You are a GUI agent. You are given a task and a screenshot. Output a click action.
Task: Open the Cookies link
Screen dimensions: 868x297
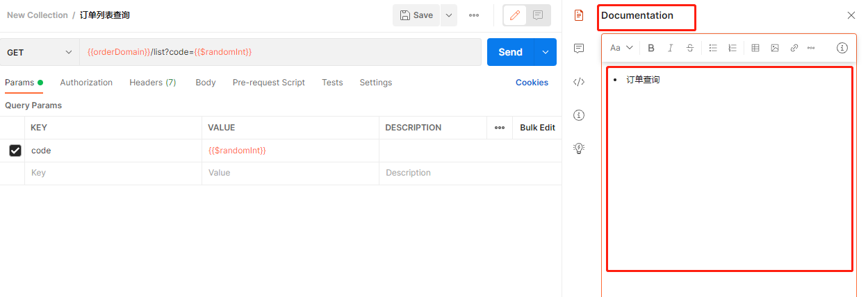click(532, 83)
